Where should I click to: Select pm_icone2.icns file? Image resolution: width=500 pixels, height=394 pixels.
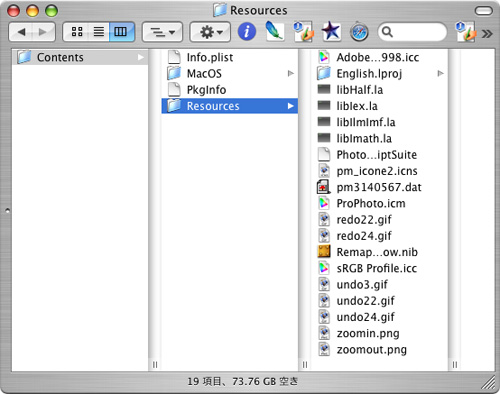[x=380, y=171]
